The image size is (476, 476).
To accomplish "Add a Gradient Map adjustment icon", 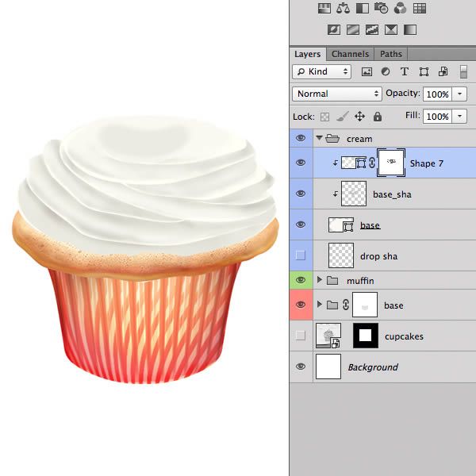I will 410,30.
